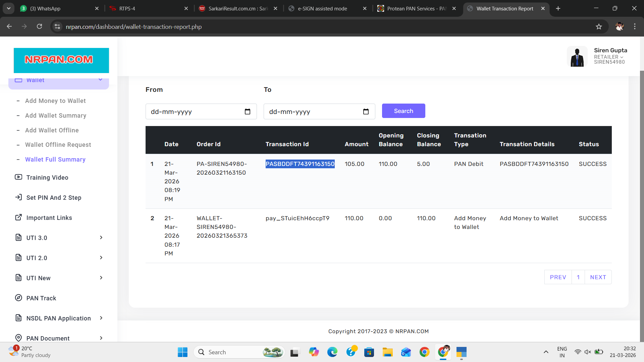
Task: Click the From date input field
Action: pos(195,112)
